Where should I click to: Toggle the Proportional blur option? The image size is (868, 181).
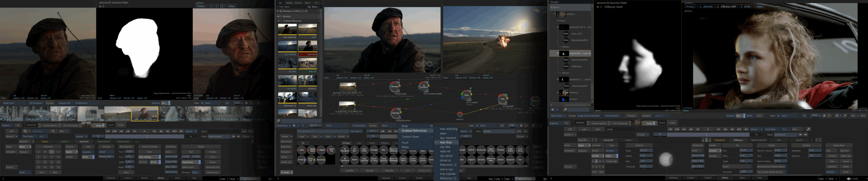191,162
